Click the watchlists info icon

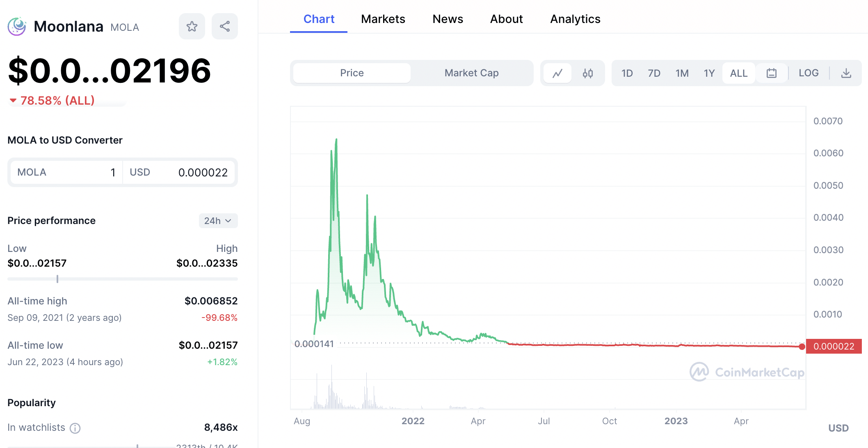click(x=75, y=428)
